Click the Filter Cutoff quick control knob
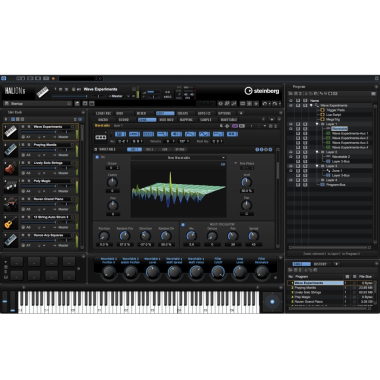The height and width of the screenshot is (380, 380). click(218, 272)
